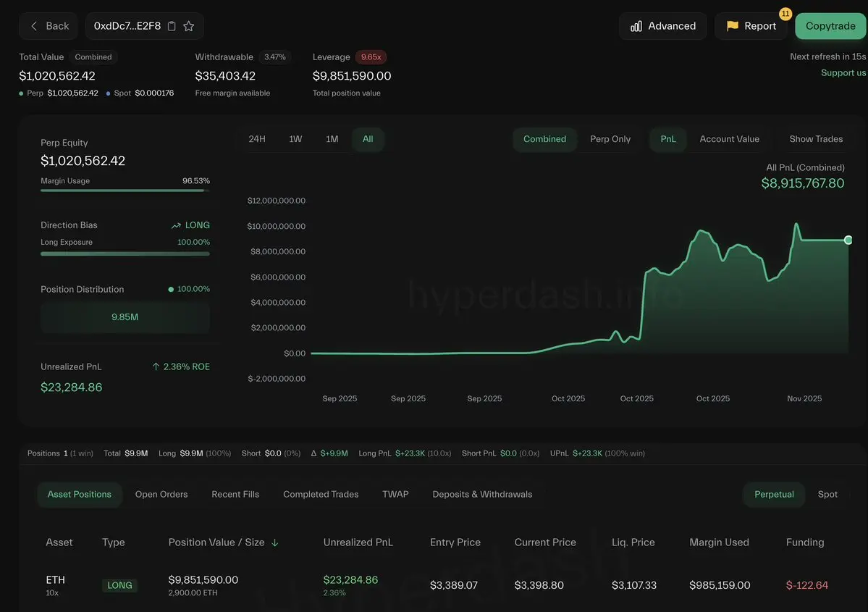Select the Spot market filter
Viewport: 868px width, 612px height.
827,494
